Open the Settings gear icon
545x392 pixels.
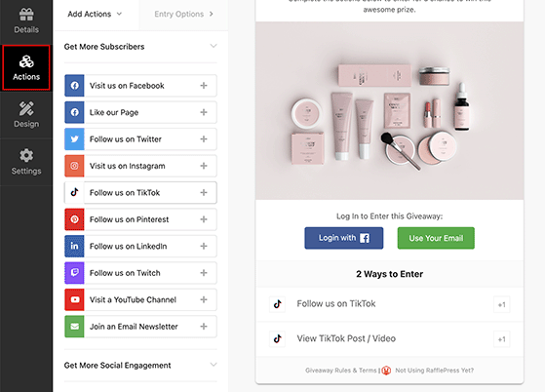click(26, 162)
